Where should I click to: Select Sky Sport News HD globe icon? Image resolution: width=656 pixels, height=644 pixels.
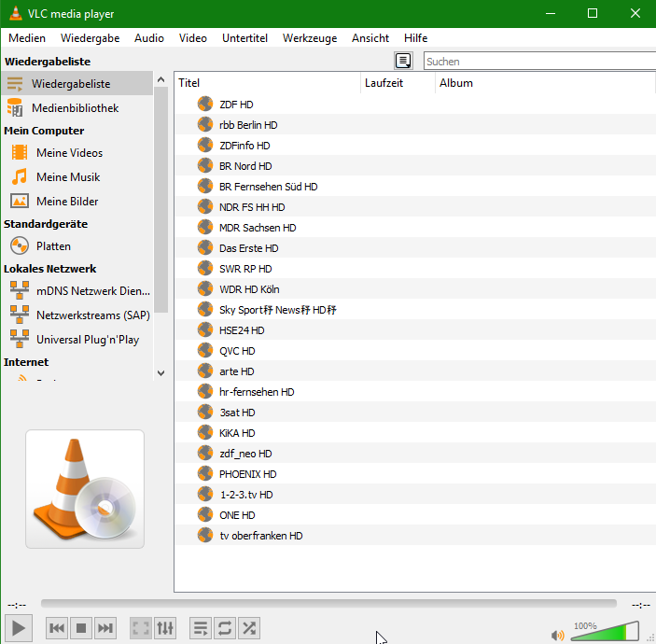click(x=205, y=309)
